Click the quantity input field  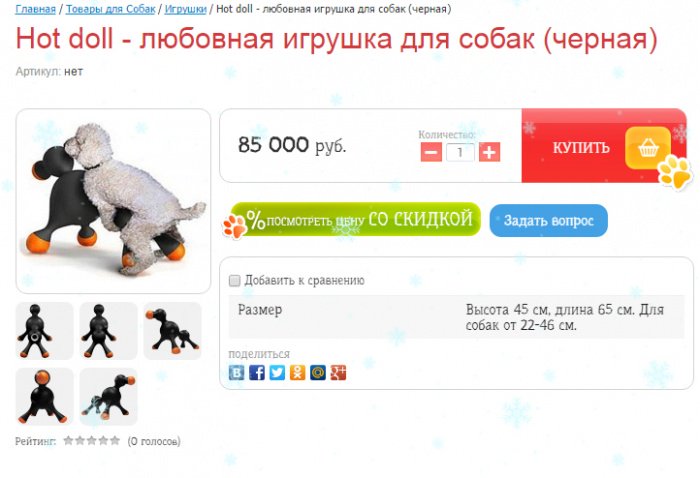(460, 152)
